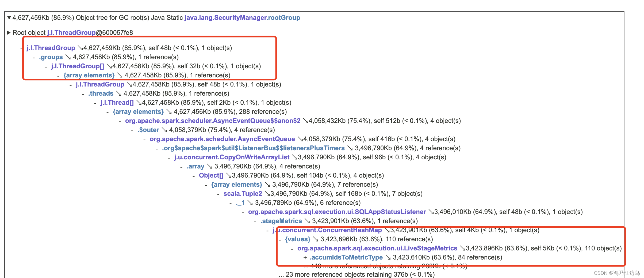Collapse the minus marker before .stageMetrics
The height and width of the screenshot is (278, 644).
coord(255,221)
